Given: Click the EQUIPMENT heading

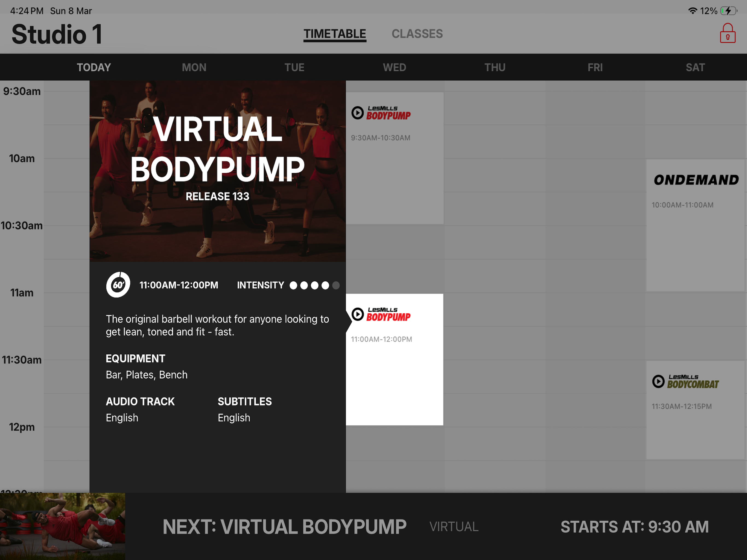Looking at the screenshot, I should [135, 358].
